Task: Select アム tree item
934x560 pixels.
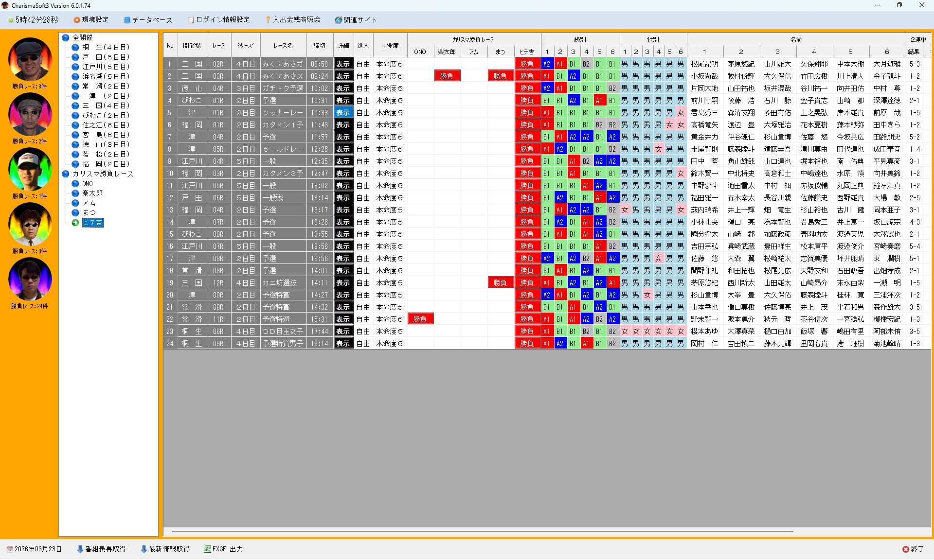Action: (89, 203)
